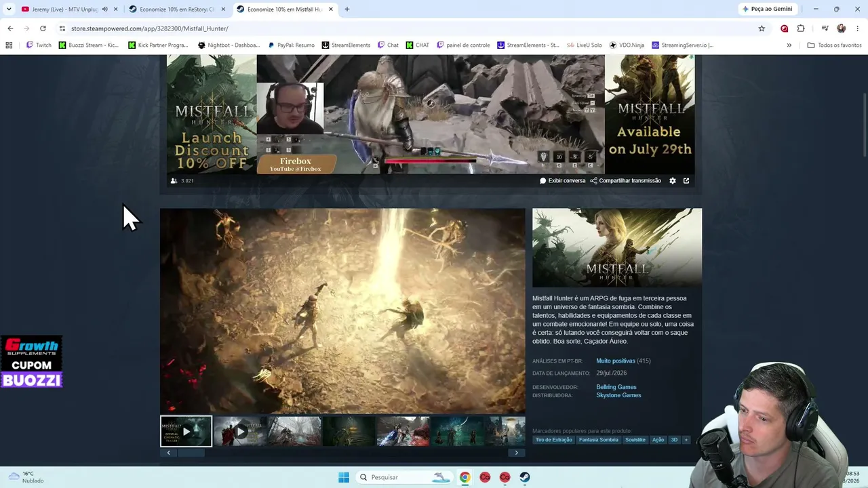Open the red extension icon in toolbar
Viewport: 868px width, 488px height.
tap(785, 28)
